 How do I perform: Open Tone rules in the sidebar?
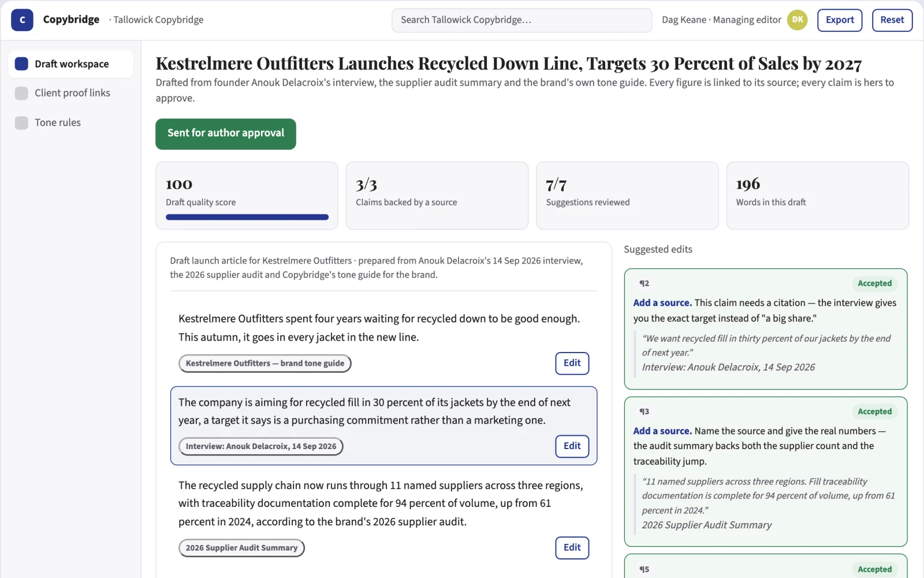[70, 123]
